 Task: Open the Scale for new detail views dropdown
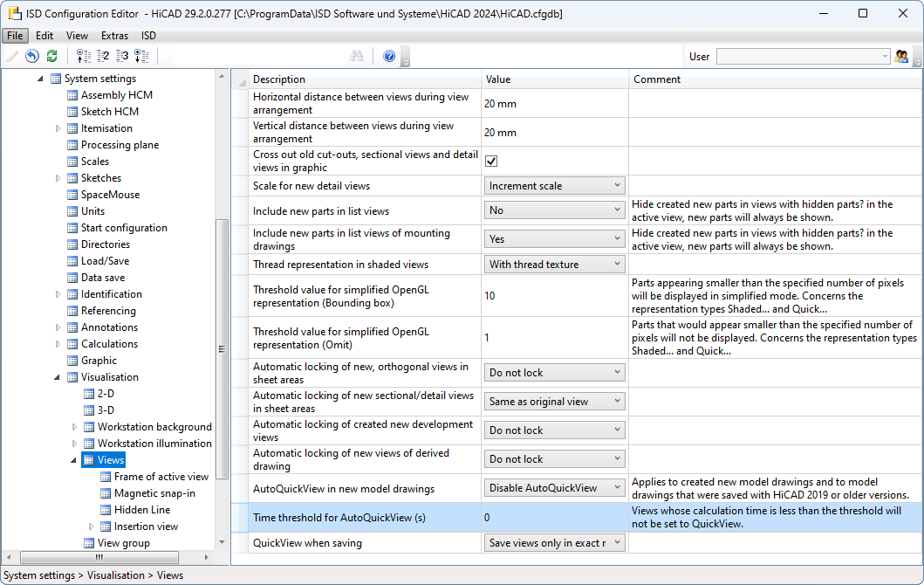[554, 186]
